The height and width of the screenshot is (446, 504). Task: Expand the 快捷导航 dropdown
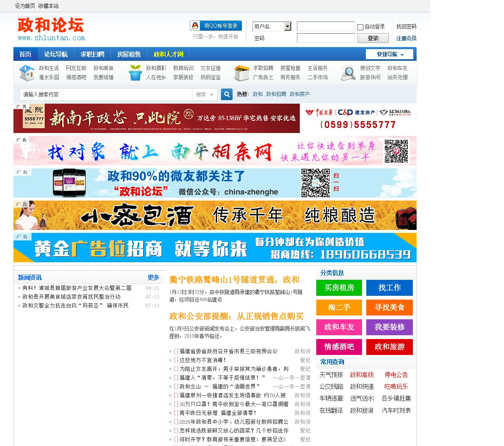click(x=390, y=54)
